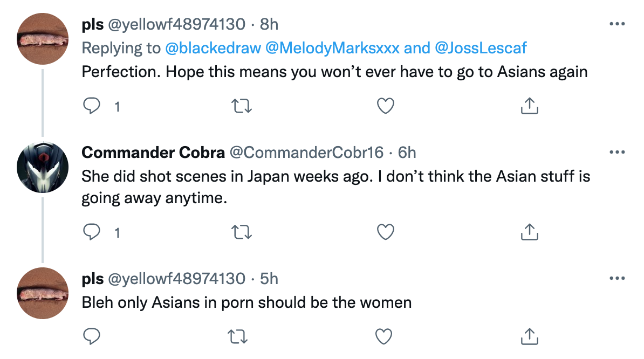
Task: Like the bottom tweet starting with Bleh
Action: [x=383, y=336]
